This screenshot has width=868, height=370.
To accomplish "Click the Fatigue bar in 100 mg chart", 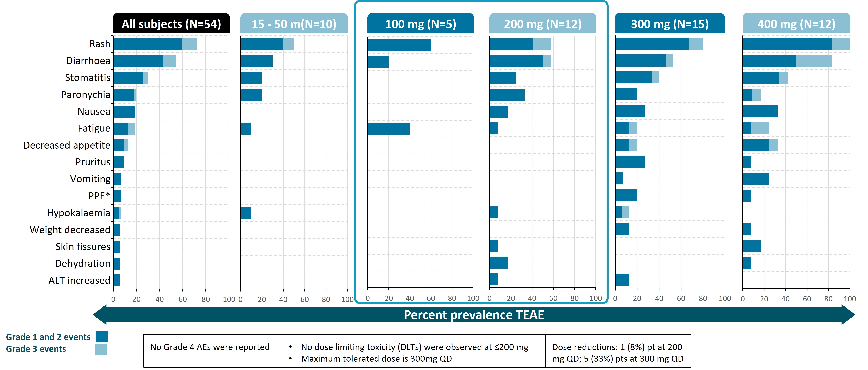I will click(x=389, y=129).
